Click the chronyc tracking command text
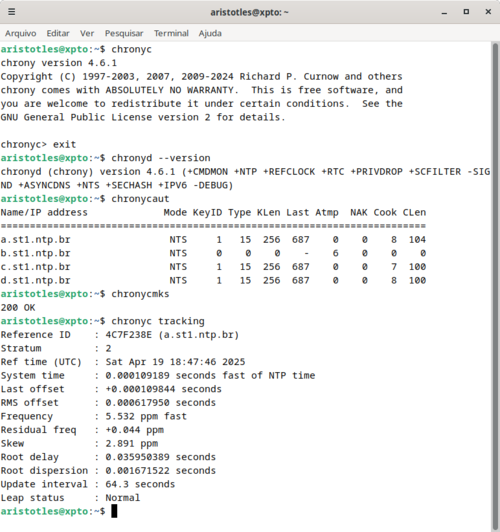The width and height of the screenshot is (500, 532). point(158,321)
